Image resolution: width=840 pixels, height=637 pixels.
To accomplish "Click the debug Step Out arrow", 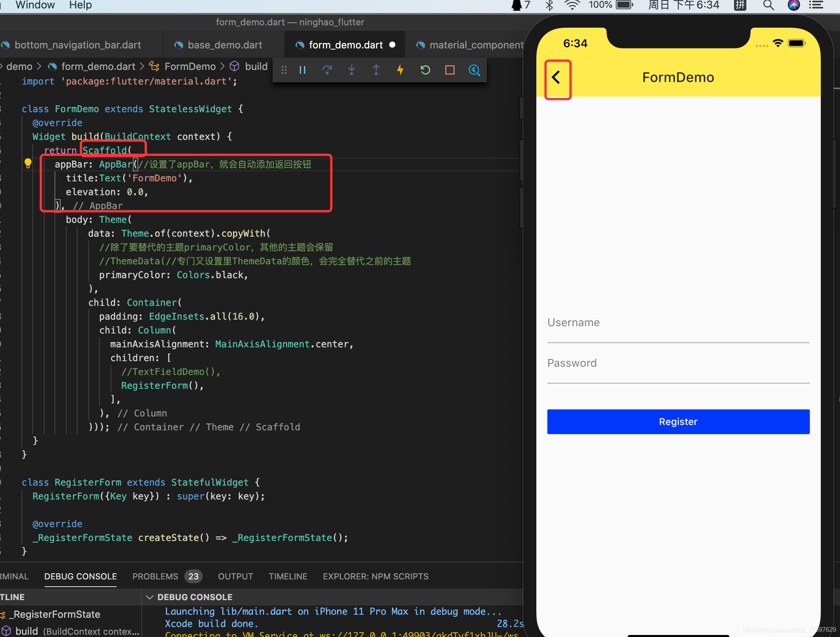I will click(x=376, y=70).
